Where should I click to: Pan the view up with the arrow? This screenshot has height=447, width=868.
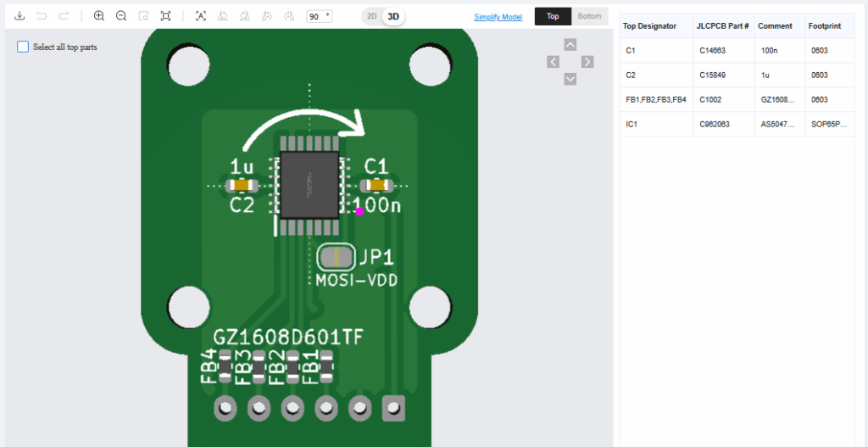[570, 45]
